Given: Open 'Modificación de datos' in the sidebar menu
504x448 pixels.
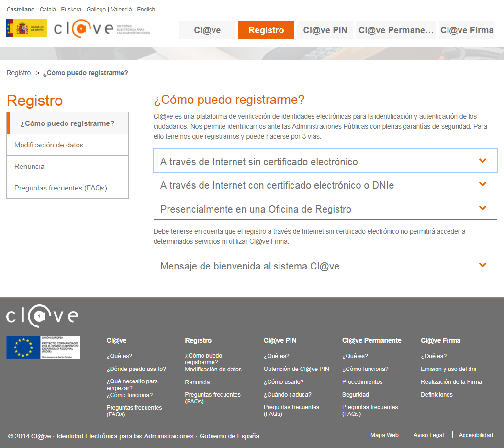Looking at the screenshot, I should pos(67,145).
